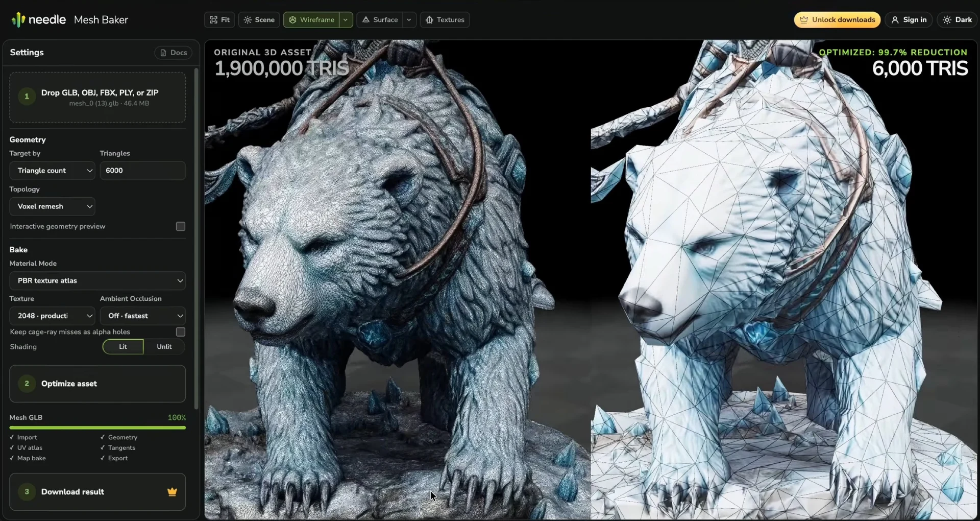
Task: Check Keep cage-ray misses as alpha holes
Action: (x=181, y=332)
